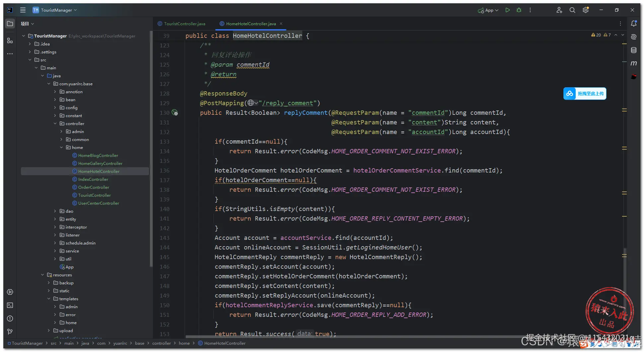
Task: Open the TouristManager project dropdown
Action: (55, 10)
